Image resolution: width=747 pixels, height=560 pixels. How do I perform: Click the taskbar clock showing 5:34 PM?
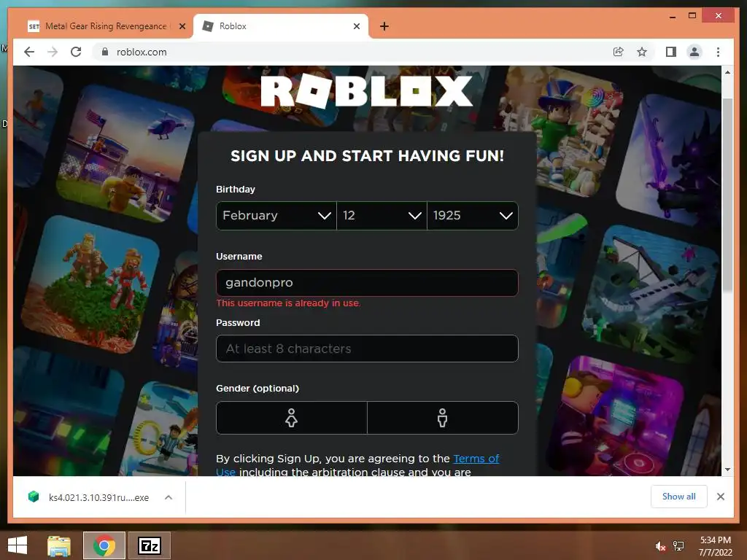(x=715, y=546)
